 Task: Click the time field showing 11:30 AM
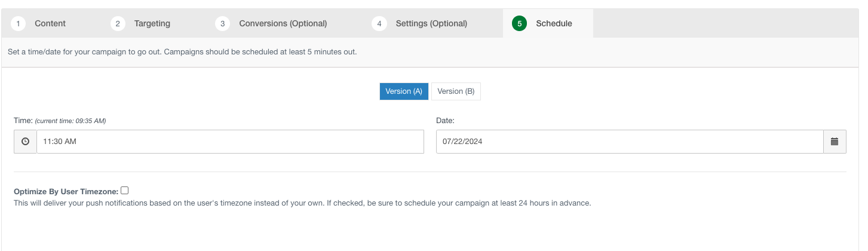[x=230, y=142]
